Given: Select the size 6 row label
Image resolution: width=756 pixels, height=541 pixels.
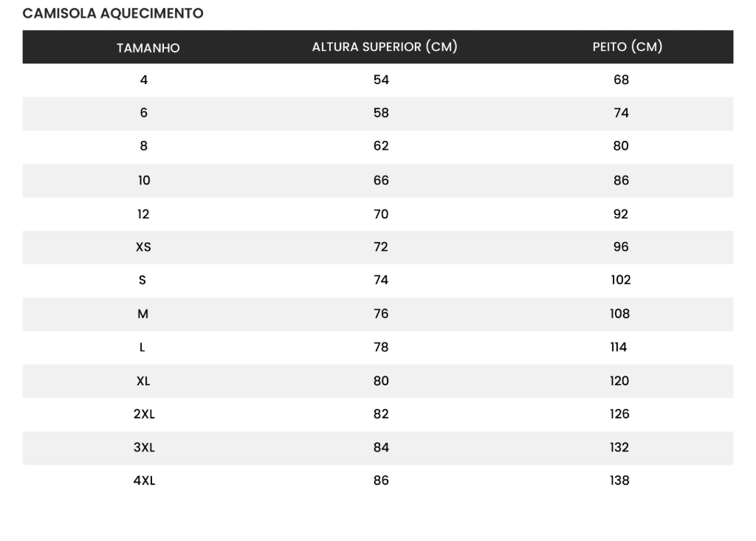Looking at the screenshot, I should point(143,113).
